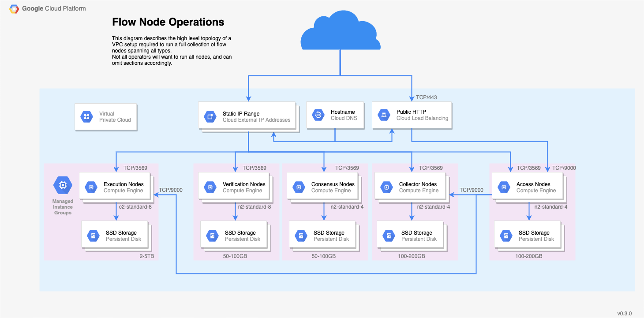Click TCP/3569 label above Consensus Nodes
The image size is (644, 318).
[x=347, y=168]
